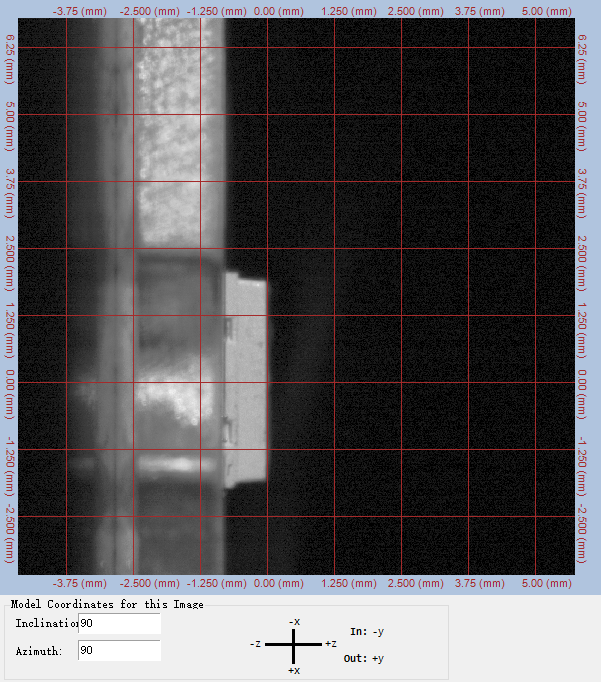This screenshot has height=682, width=601.
Task: Click the 'Out: +y' direction indicator
Action: coord(367,658)
